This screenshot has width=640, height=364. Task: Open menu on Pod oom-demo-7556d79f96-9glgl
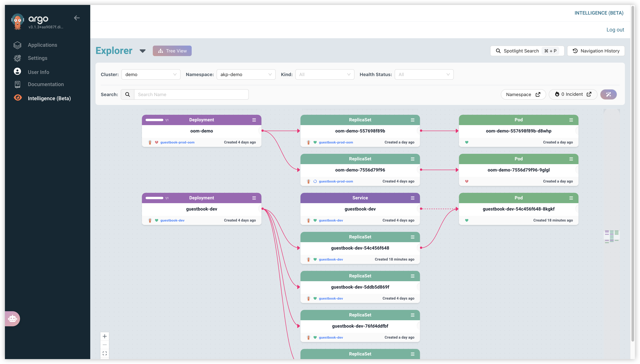(571, 159)
